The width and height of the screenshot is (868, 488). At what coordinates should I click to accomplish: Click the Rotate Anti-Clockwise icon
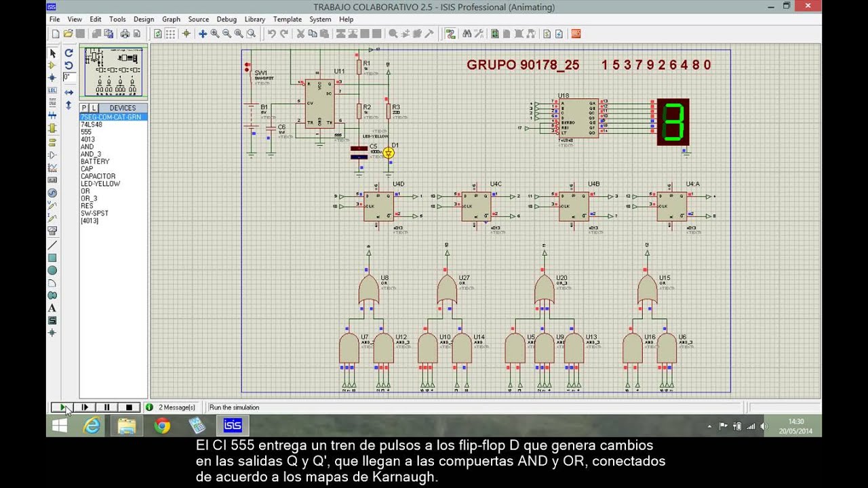[x=68, y=65]
